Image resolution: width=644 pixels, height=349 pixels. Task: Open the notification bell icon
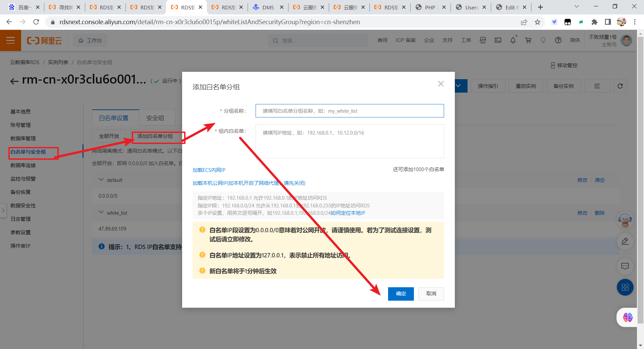point(513,40)
